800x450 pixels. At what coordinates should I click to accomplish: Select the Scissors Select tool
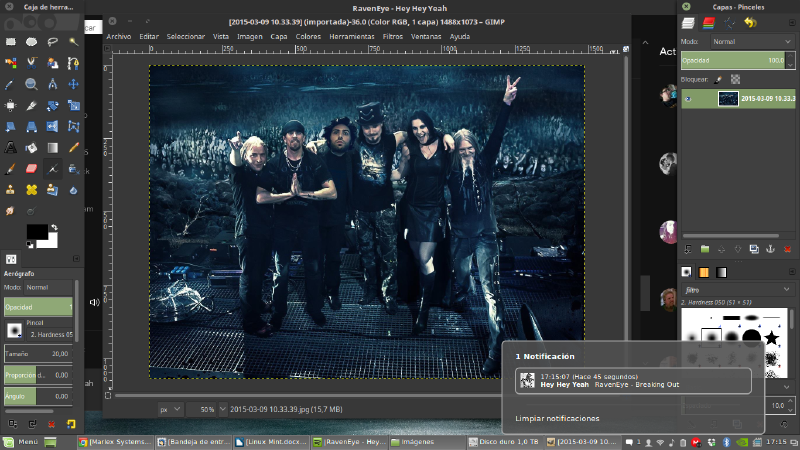tap(32, 63)
